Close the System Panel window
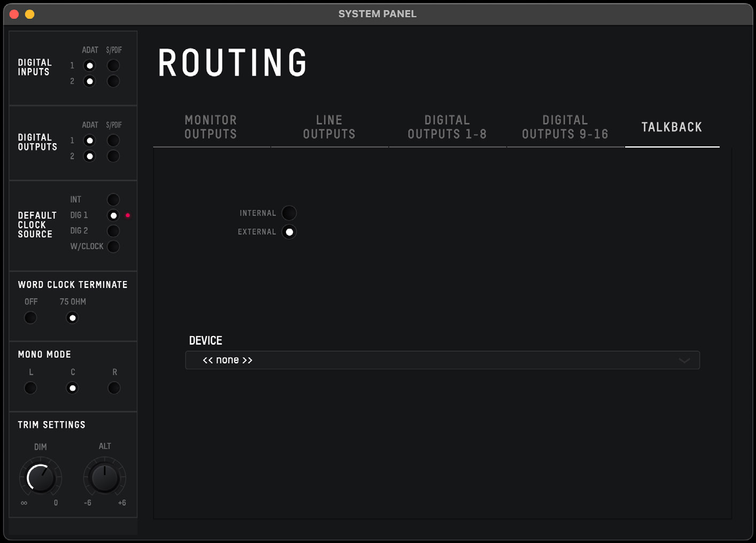This screenshot has width=756, height=543. tap(14, 14)
